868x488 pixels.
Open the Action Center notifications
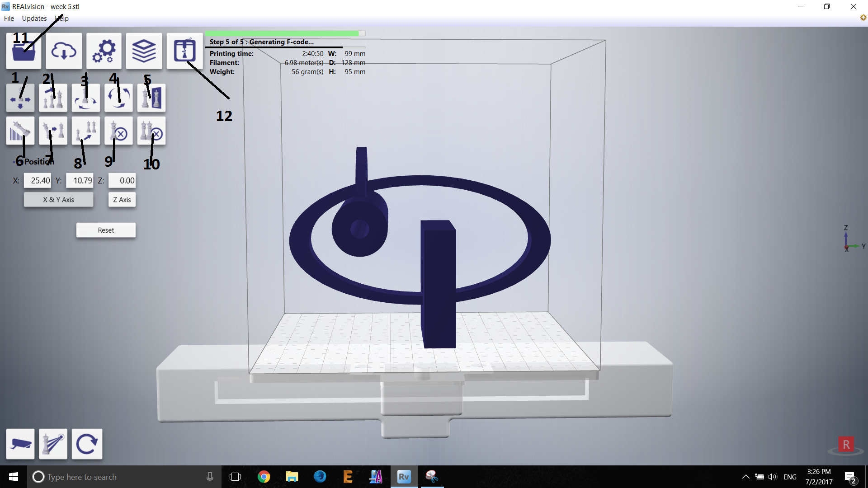coord(850,477)
